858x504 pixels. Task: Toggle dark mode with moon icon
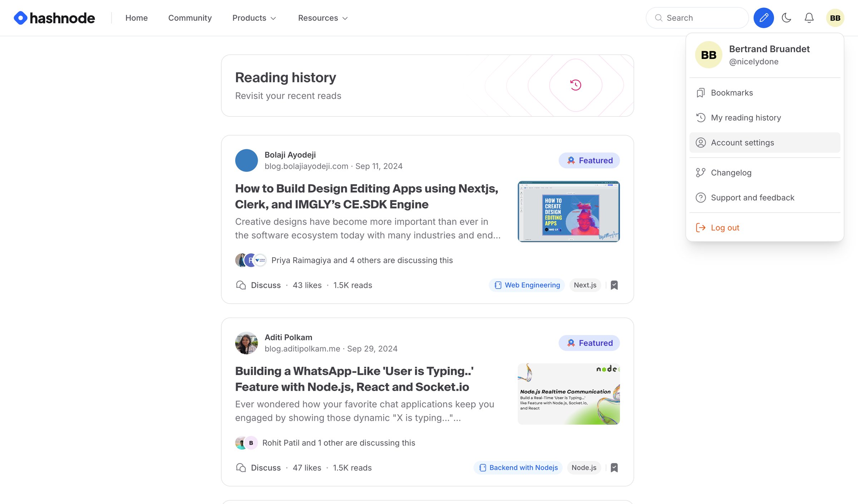tap(786, 18)
